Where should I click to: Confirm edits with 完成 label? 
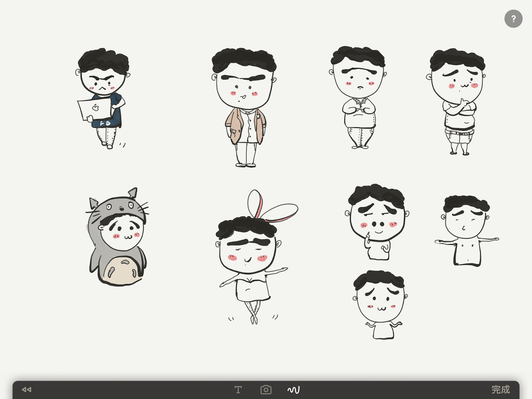pyautogui.click(x=501, y=390)
